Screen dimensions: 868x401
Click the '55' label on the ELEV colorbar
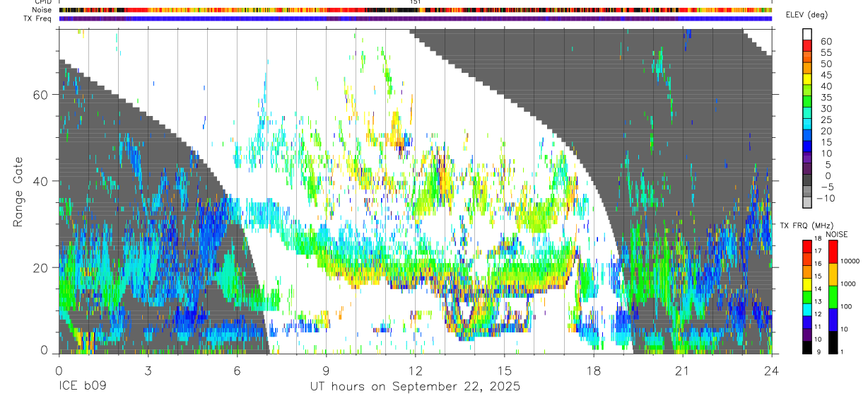(x=826, y=52)
